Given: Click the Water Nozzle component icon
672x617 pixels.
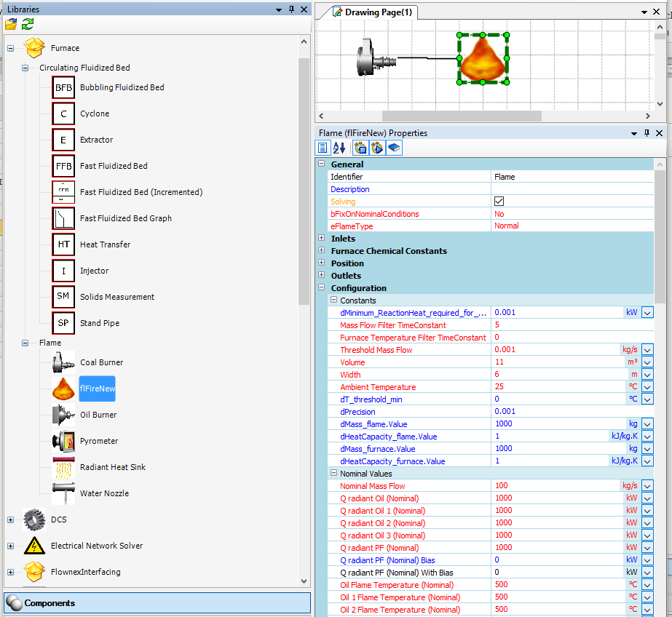Looking at the screenshot, I should 63,493.
